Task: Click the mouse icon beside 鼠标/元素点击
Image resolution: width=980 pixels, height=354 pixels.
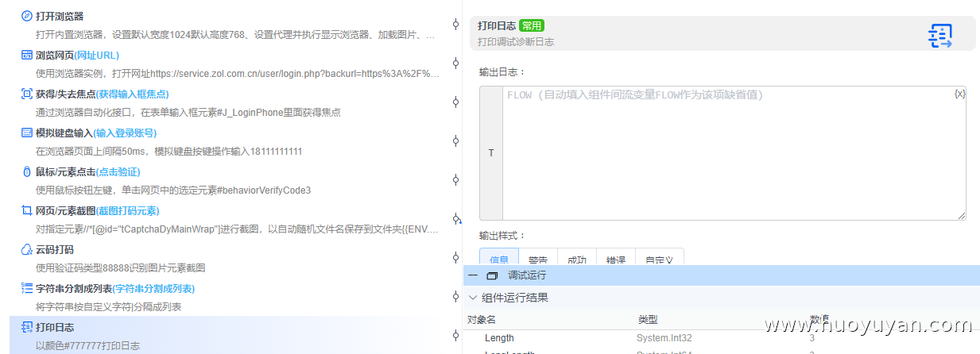Action: click(27, 171)
